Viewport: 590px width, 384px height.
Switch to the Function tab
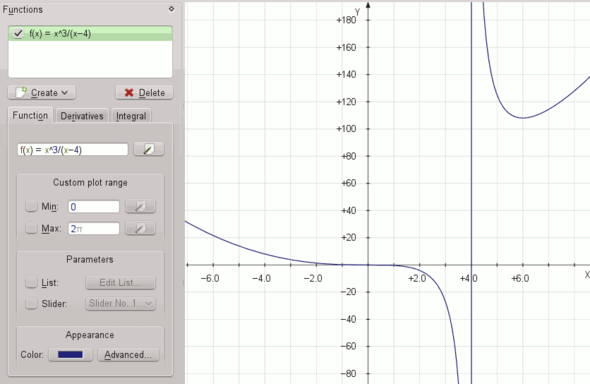30,115
